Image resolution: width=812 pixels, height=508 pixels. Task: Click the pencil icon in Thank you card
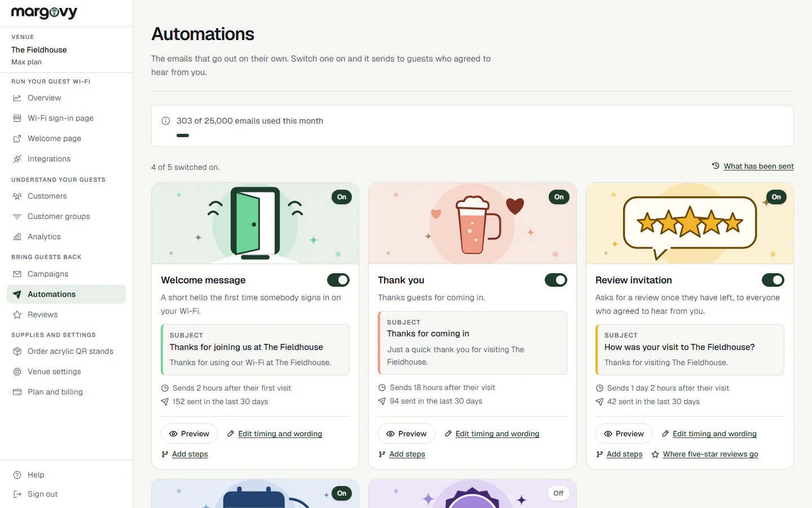tap(448, 433)
